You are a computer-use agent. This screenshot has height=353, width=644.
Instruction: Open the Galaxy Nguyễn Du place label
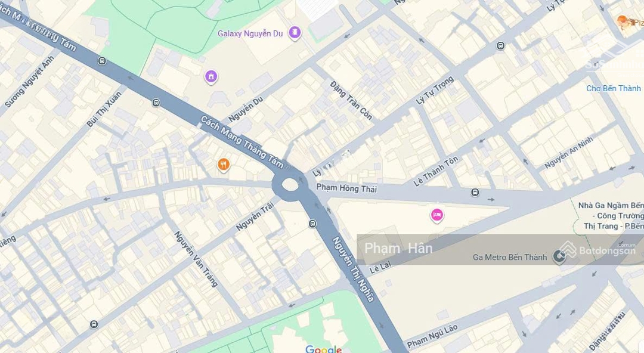click(250, 34)
